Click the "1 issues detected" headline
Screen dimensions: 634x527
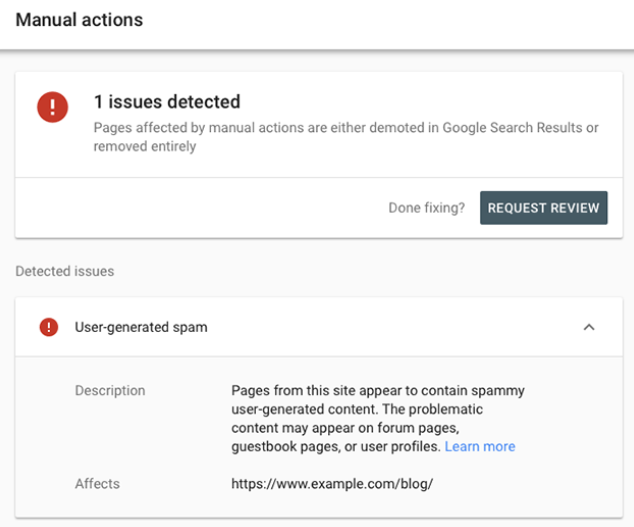click(166, 102)
